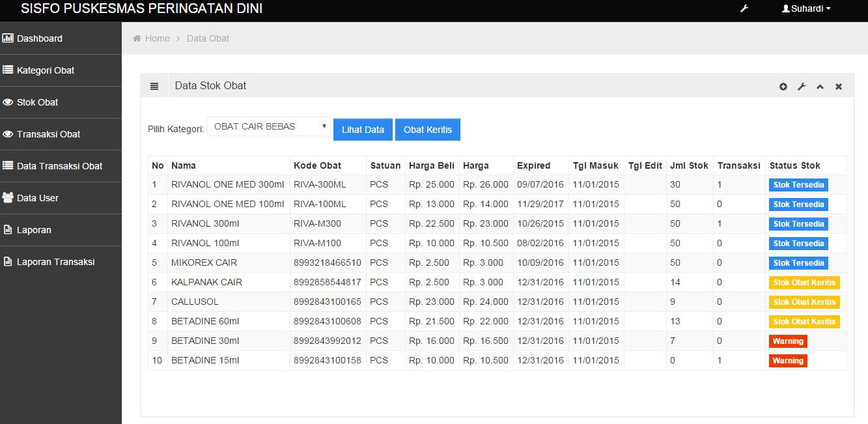Click the Dashboard chart icon in sidebar
This screenshot has height=424, width=868.
coord(8,38)
